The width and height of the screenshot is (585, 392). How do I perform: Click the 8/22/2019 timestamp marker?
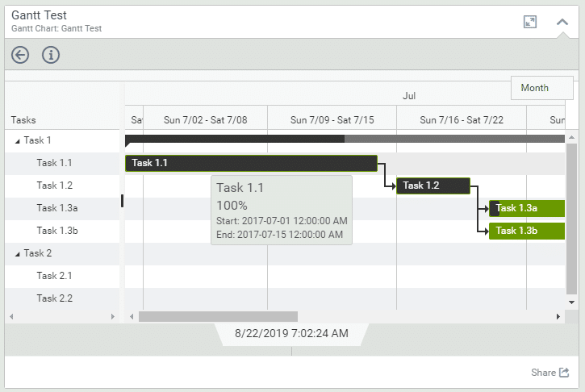pos(291,332)
